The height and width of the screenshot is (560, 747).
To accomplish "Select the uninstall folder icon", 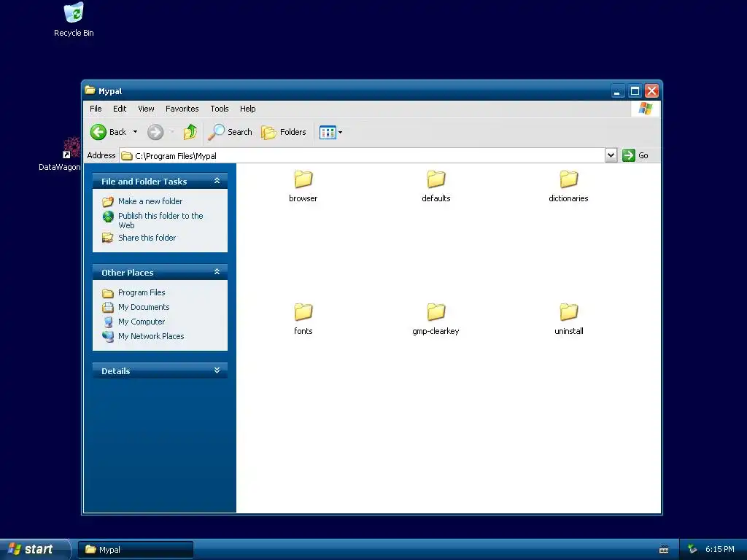I will point(568,312).
